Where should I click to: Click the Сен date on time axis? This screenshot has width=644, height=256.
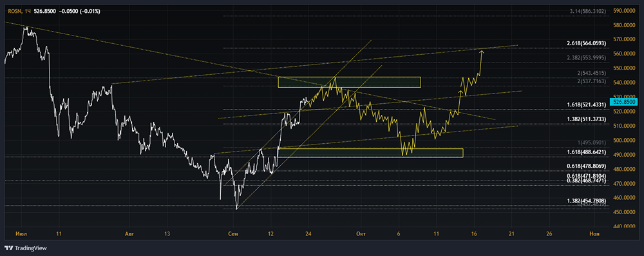pos(233,234)
